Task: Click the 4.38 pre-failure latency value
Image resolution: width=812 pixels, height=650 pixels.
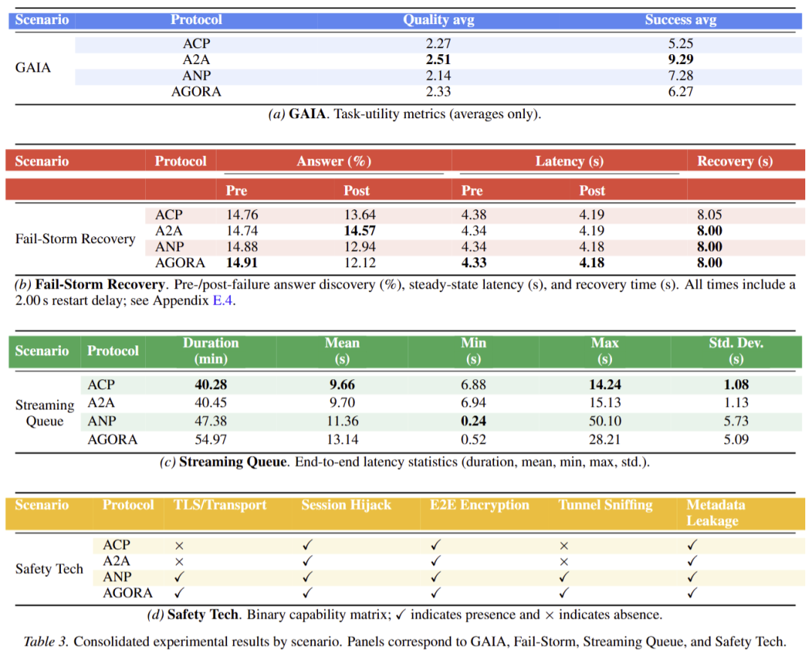Action: (x=474, y=214)
